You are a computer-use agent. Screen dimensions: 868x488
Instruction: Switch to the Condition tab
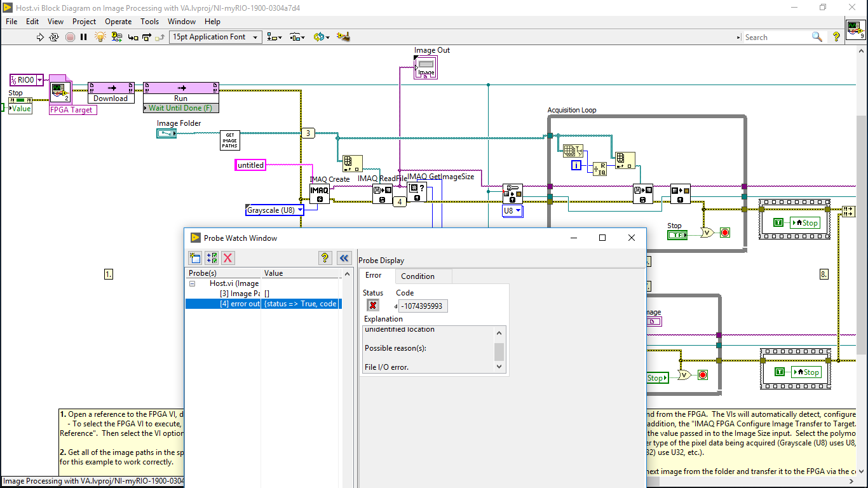[417, 276]
